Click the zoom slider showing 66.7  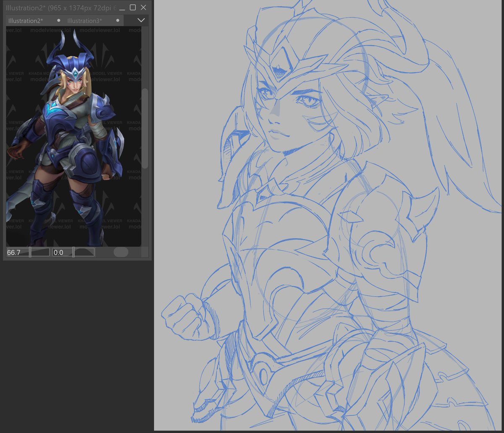(28, 252)
